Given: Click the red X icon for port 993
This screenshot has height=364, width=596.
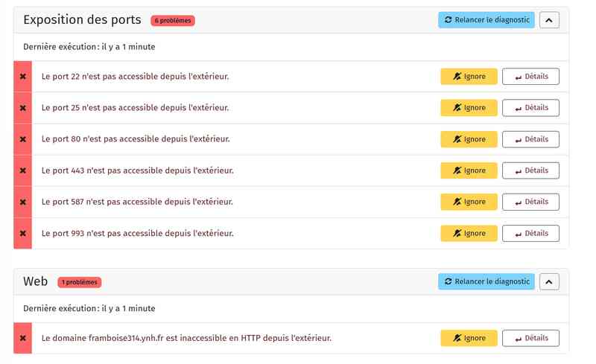Looking at the screenshot, I should coord(22,233).
